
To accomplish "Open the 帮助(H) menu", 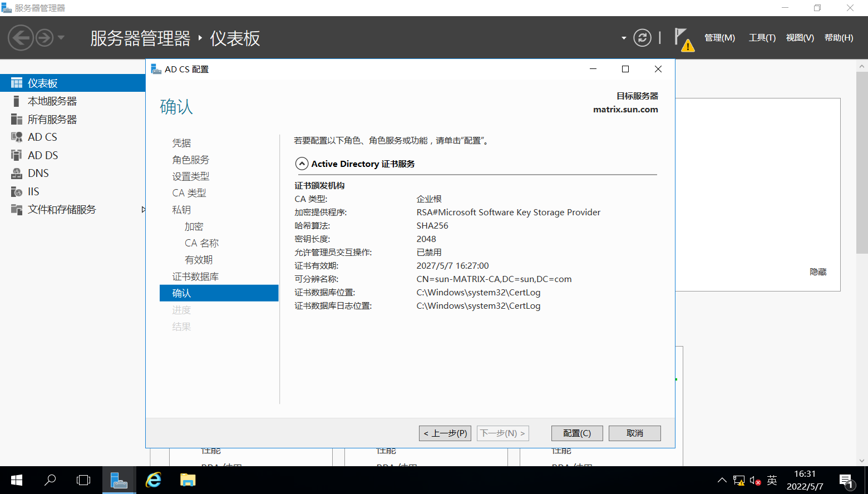I will click(839, 38).
